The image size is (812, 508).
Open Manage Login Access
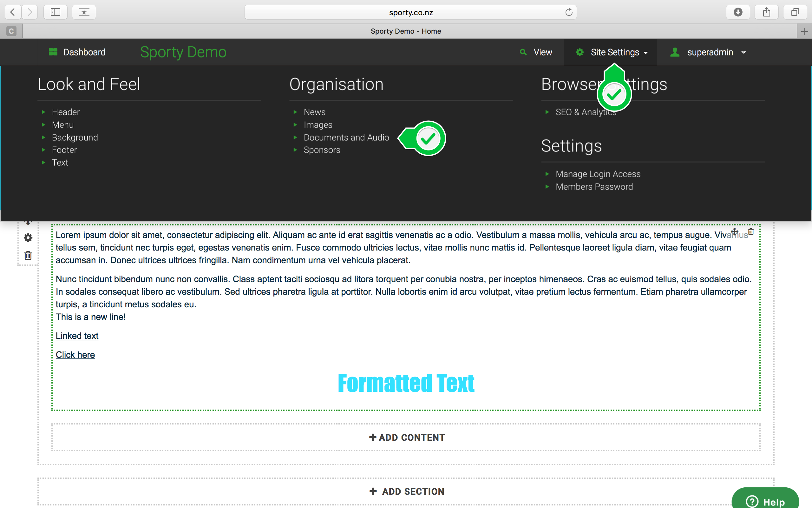tap(598, 174)
